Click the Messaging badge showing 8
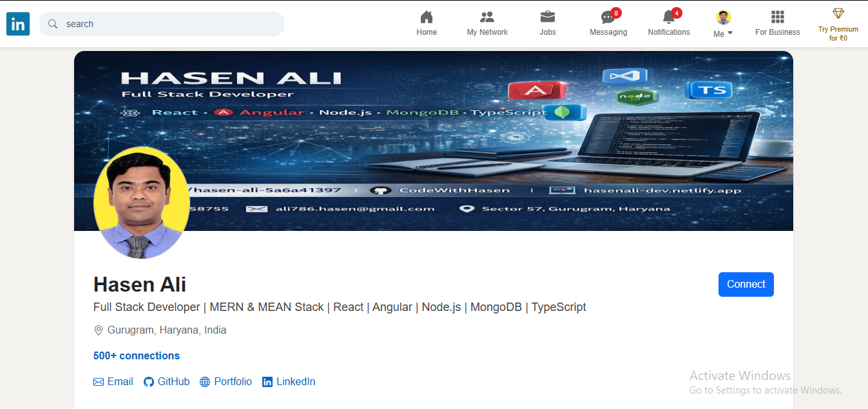The width and height of the screenshot is (868, 409). 616,13
